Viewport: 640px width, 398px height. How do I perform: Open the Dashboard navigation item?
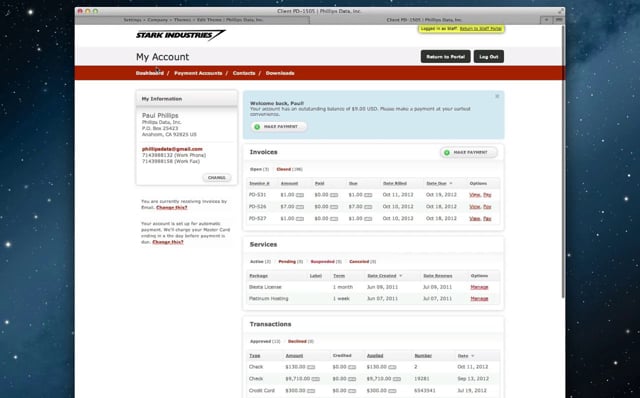pyautogui.click(x=150, y=73)
